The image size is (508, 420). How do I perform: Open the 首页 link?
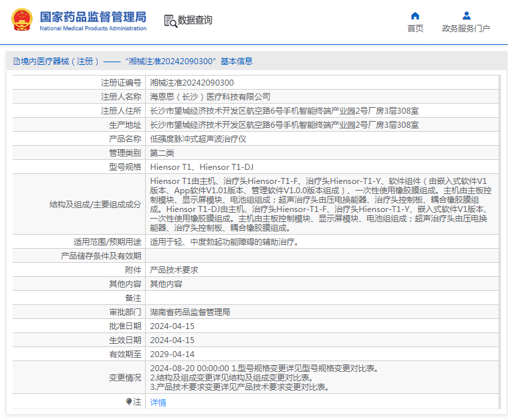415,29
